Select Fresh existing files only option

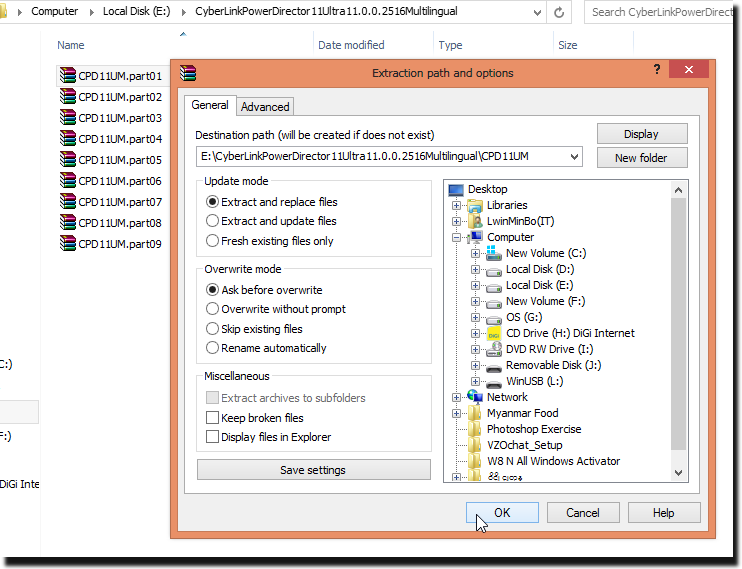coord(270,241)
